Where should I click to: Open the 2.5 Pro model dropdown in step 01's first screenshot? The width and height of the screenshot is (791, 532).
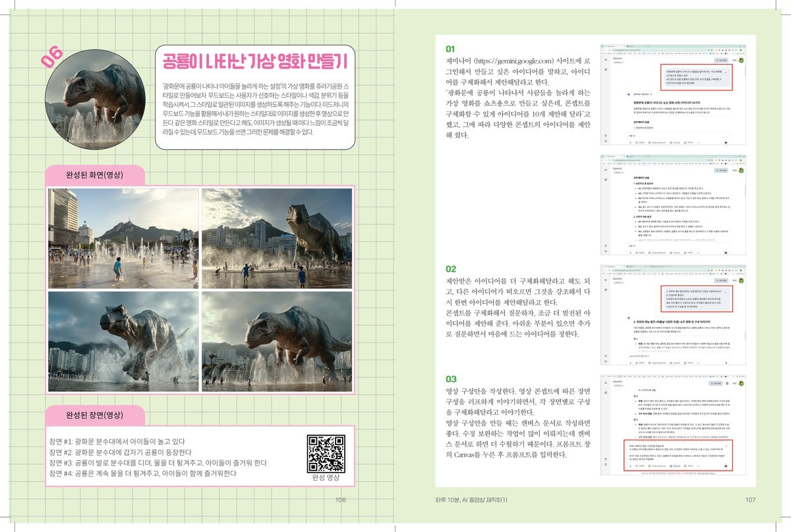coord(618,63)
